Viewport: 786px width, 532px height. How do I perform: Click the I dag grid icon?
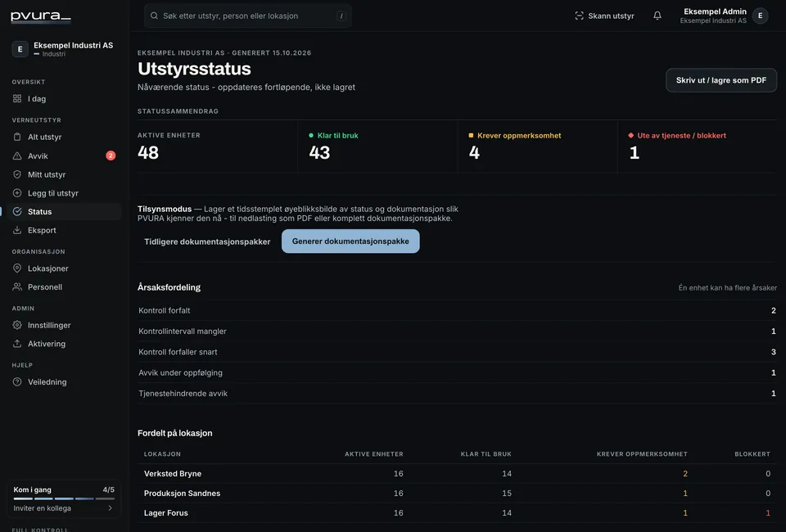[17, 99]
